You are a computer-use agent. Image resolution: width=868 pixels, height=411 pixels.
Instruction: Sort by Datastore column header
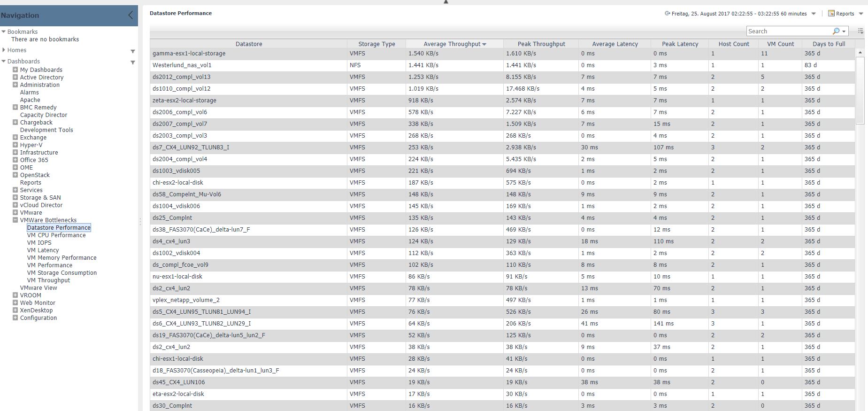click(249, 44)
